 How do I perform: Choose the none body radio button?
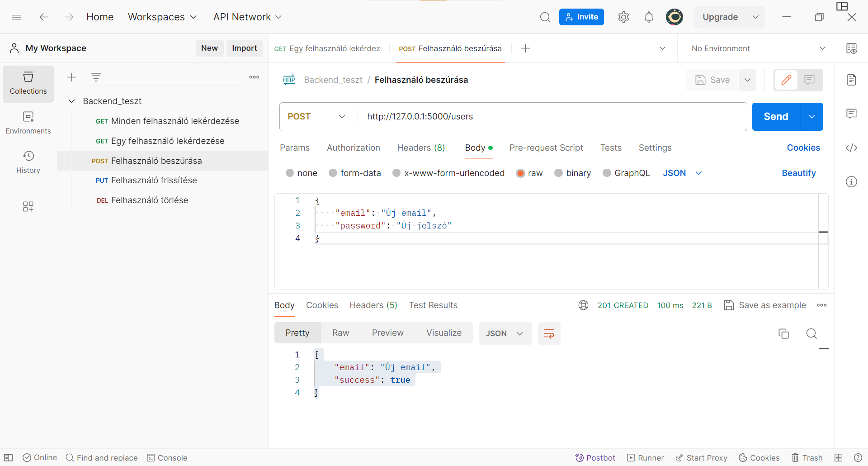[x=290, y=173]
